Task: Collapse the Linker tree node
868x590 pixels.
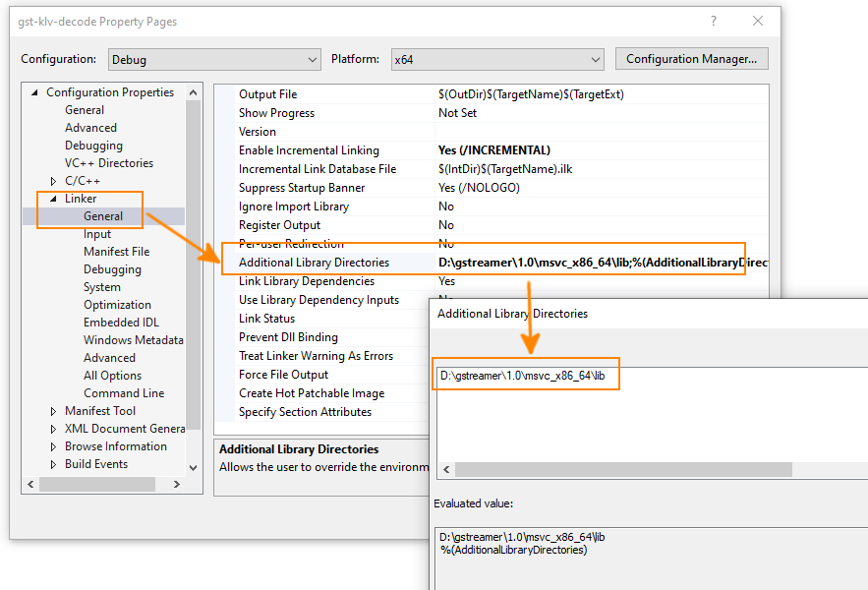Action: (x=54, y=199)
